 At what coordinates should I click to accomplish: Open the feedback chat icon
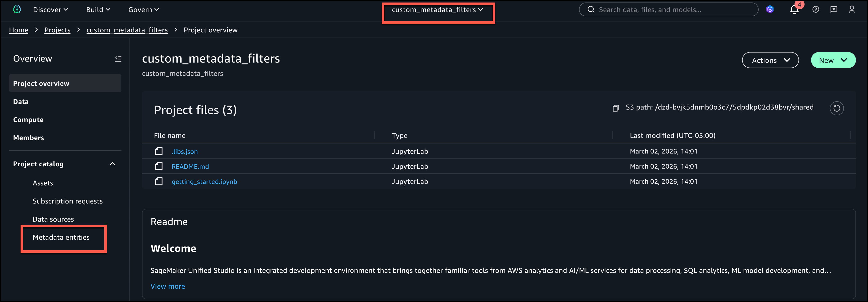click(834, 10)
